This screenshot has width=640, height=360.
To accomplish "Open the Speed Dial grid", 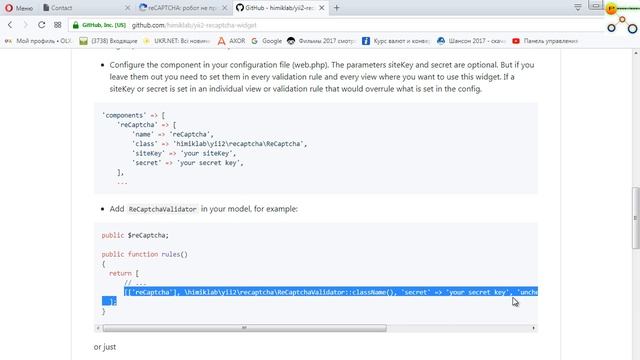I will [x=58, y=25].
